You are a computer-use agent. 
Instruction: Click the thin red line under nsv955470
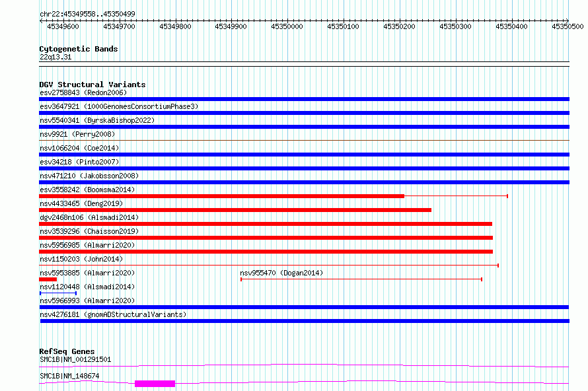pyautogui.click(x=361, y=279)
